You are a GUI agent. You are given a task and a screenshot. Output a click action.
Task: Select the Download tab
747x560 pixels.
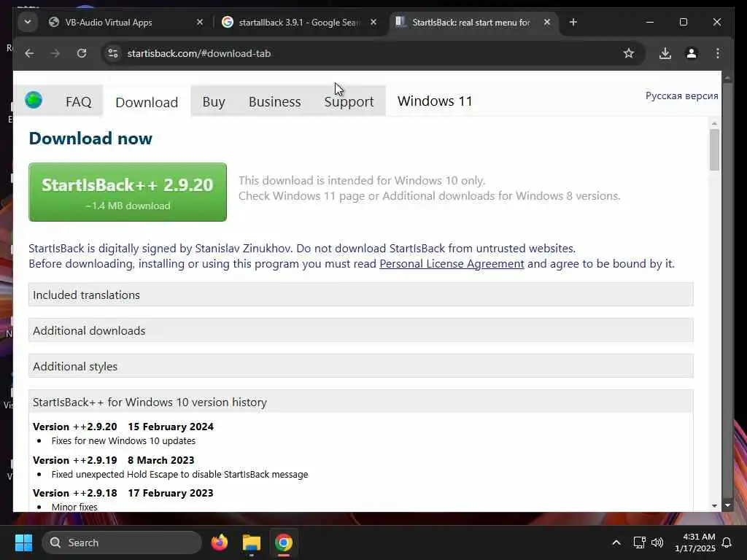pyautogui.click(x=147, y=102)
